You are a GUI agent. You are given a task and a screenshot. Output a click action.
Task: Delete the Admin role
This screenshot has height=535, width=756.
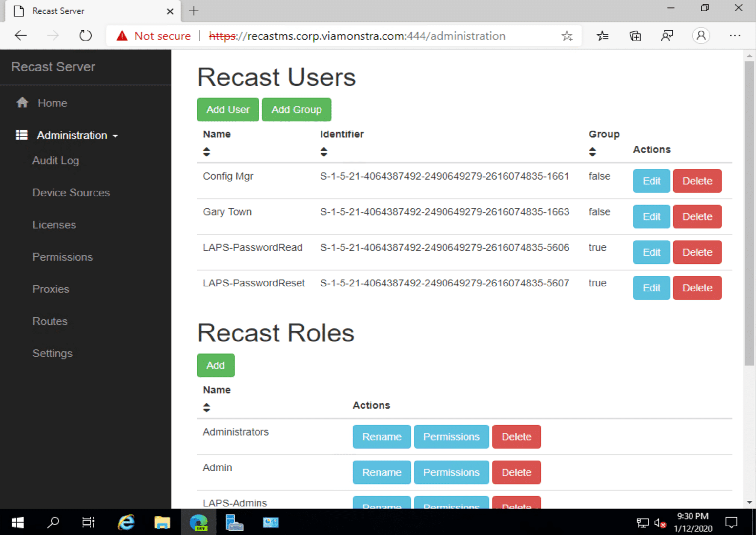[516, 472]
